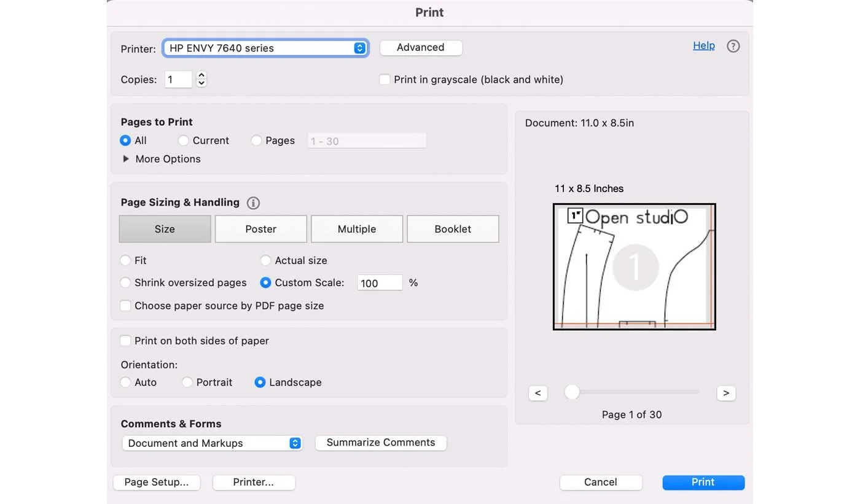The height and width of the screenshot is (504, 860).
Task: Click the Page Sizing & Handling info icon
Action: pyautogui.click(x=252, y=203)
